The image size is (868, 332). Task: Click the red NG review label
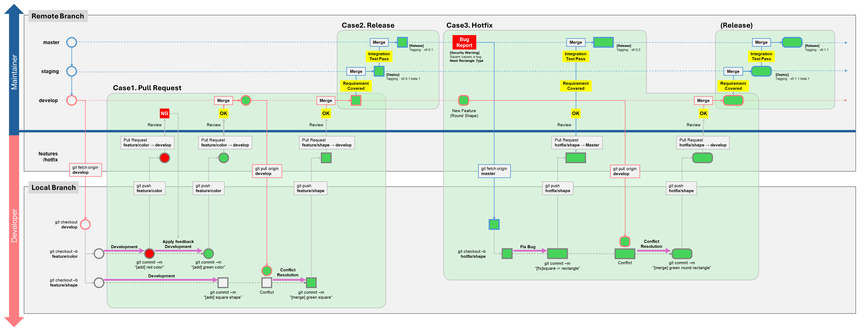click(x=164, y=113)
